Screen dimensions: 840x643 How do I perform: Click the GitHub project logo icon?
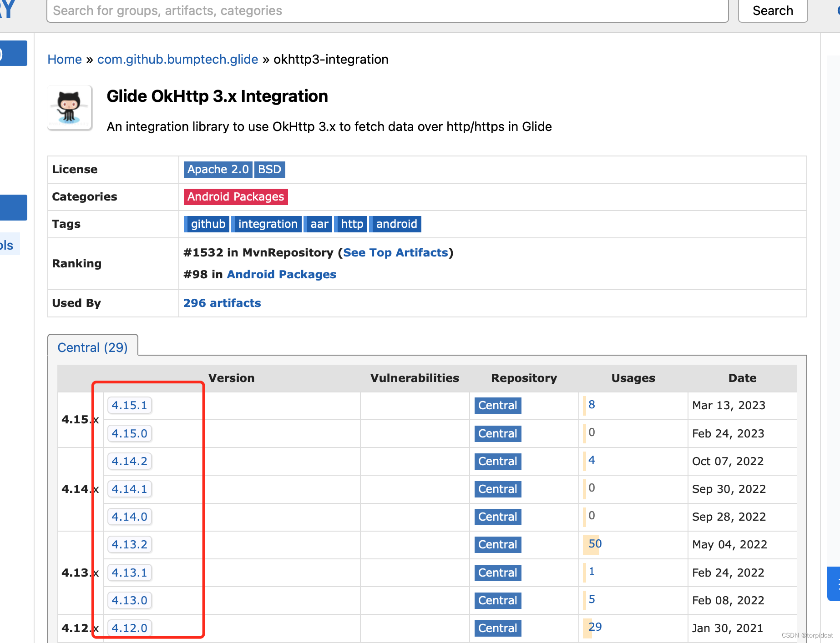tap(69, 108)
